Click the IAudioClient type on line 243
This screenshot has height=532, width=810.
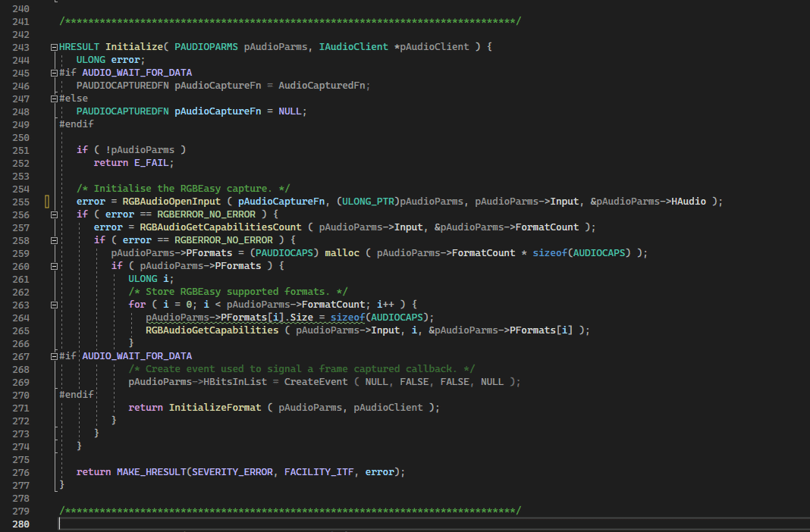[353, 47]
